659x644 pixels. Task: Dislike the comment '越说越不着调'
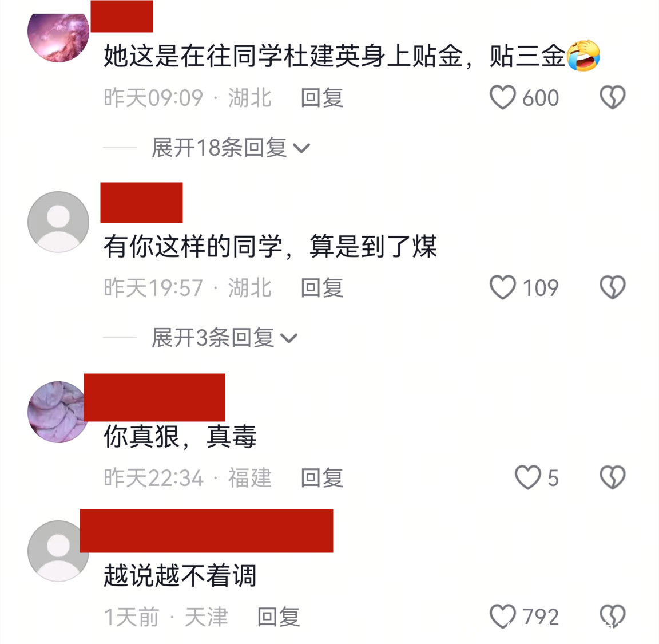pos(612,617)
